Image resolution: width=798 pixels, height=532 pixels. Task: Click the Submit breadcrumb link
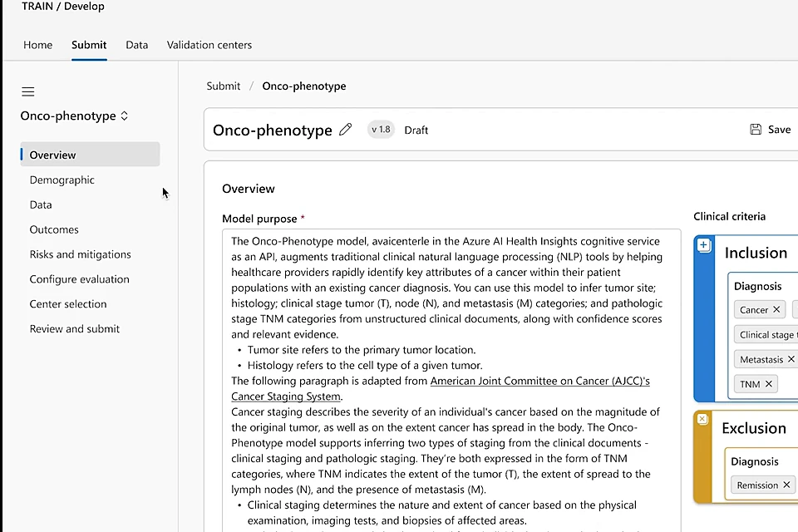pos(224,86)
